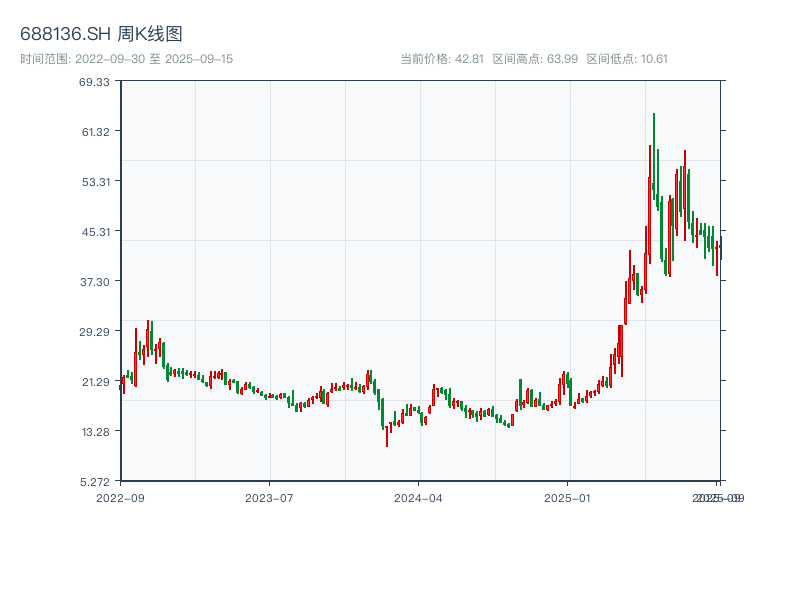Click x-axis label 2024-04
800x600 pixels.
coord(418,498)
